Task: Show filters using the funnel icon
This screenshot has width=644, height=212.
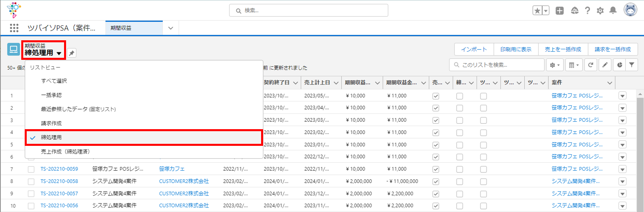Action: click(632, 65)
